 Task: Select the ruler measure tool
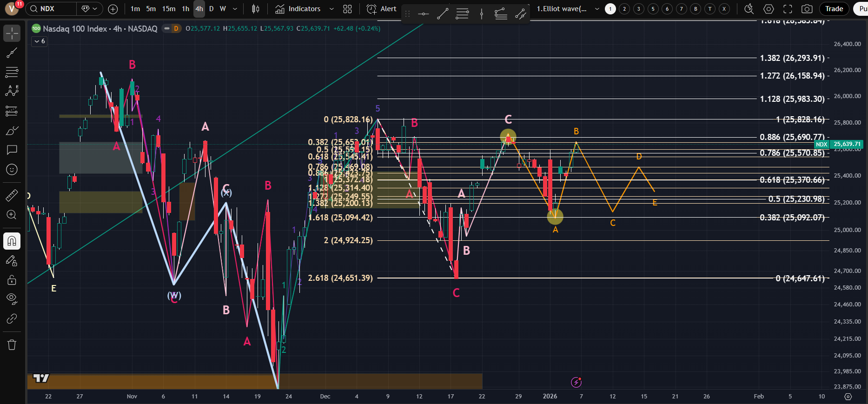click(12, 195)
